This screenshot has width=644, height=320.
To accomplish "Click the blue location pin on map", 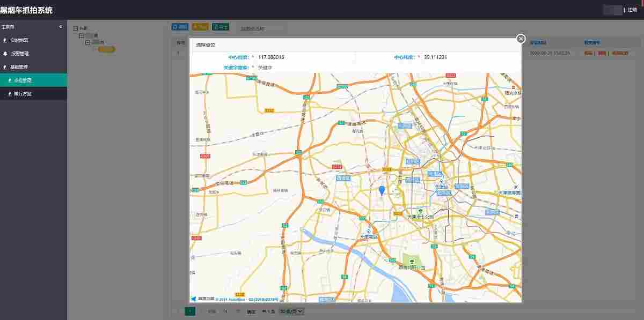I will pos(382,190).
